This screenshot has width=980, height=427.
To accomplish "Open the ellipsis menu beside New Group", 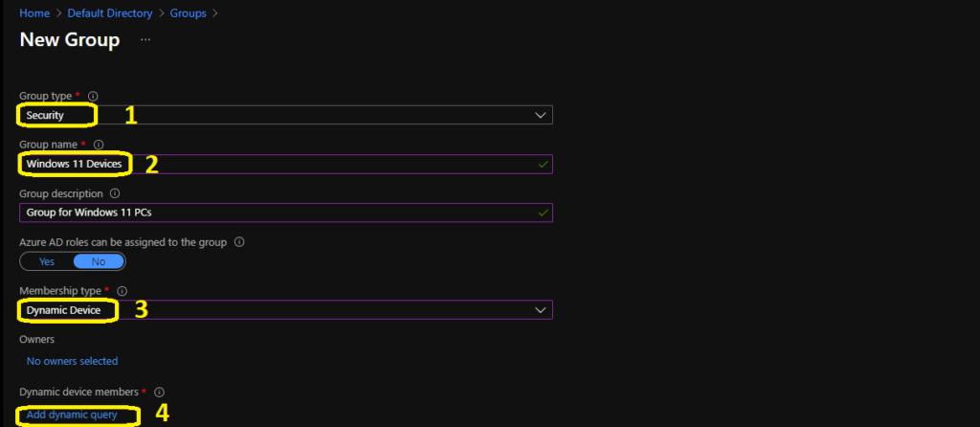I will pos(145,40).
